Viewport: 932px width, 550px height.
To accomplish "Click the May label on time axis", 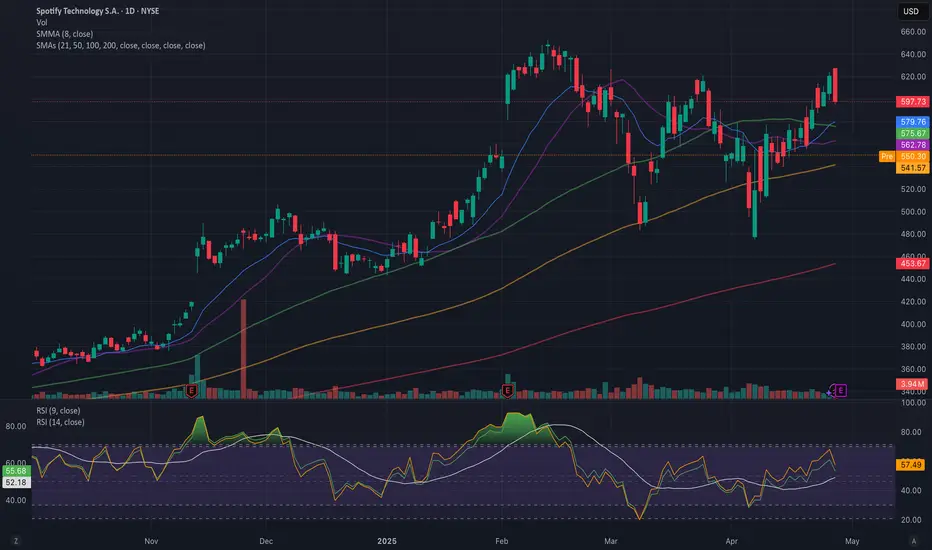I will pos(852,541).
